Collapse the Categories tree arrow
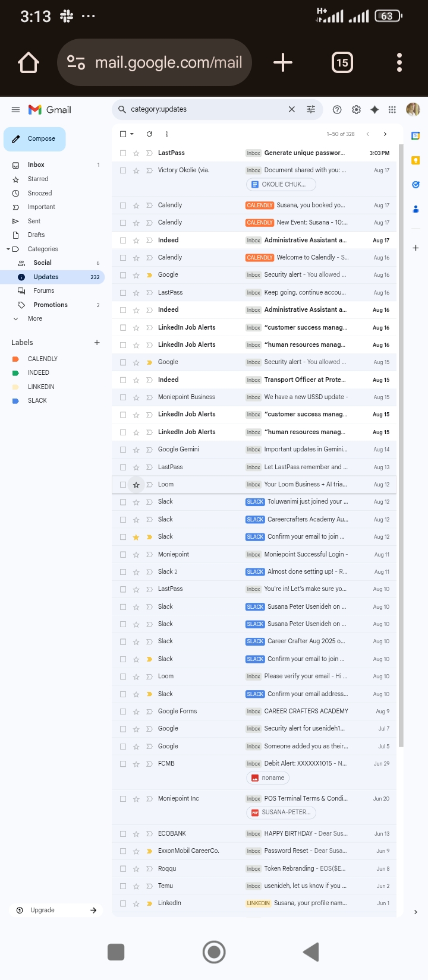Image resolution: width=428 pixels, height=980 pixels. pyautogui.click(x=8, y=249)
